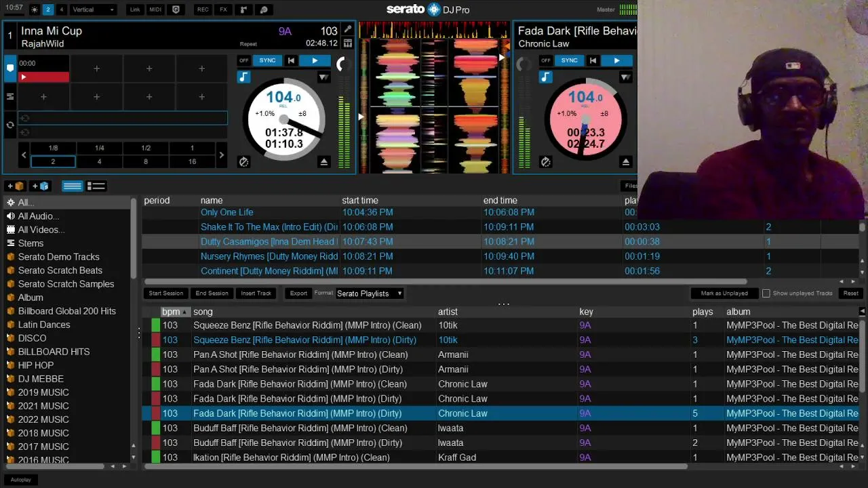Open deck 1 tempo range dropdown arrow
The image size is (868, 488).
[x=323, y=77]
